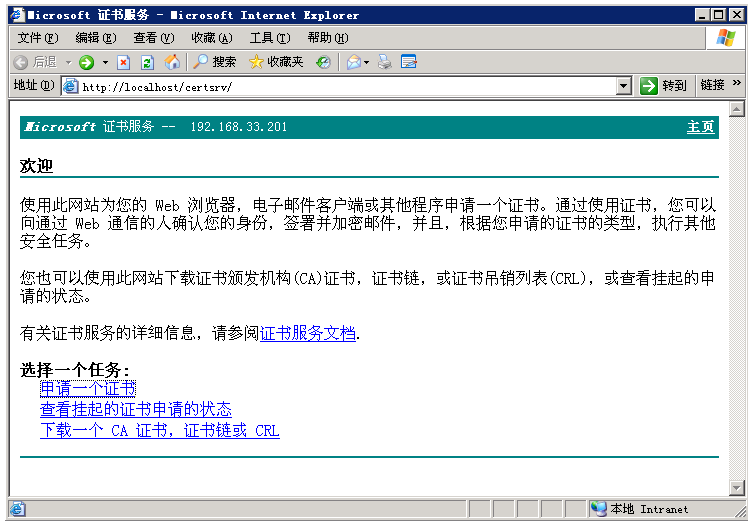Screen dimensions: 755x527
Task: Expand the Links (链接) bar chevron
Action: (x=738, y=85)
